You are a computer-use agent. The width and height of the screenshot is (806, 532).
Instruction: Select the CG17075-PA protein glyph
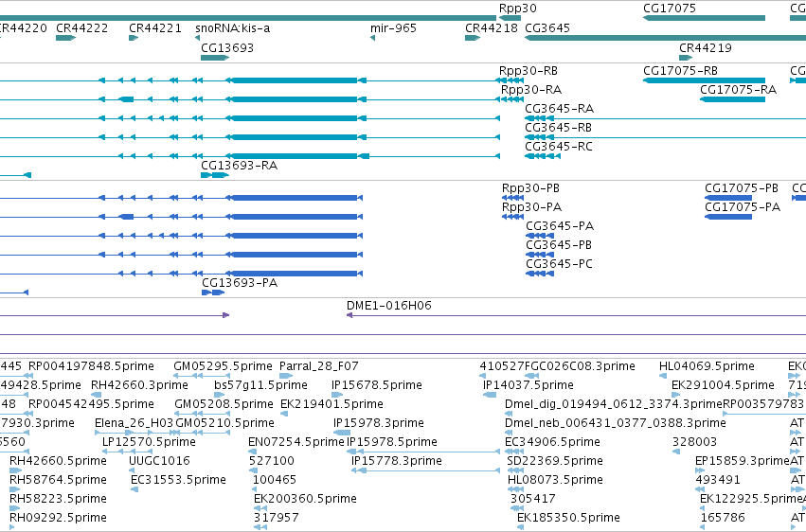[728, 217]
